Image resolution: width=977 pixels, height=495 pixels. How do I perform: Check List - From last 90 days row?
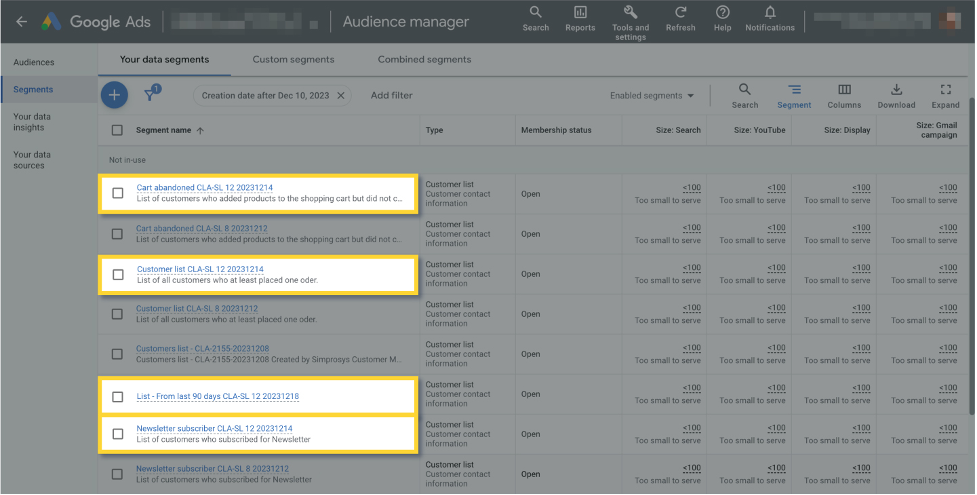coord(117,396)
